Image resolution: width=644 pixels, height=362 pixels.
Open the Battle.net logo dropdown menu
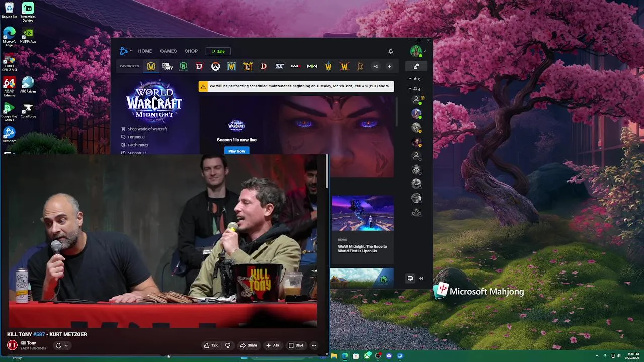126,51
